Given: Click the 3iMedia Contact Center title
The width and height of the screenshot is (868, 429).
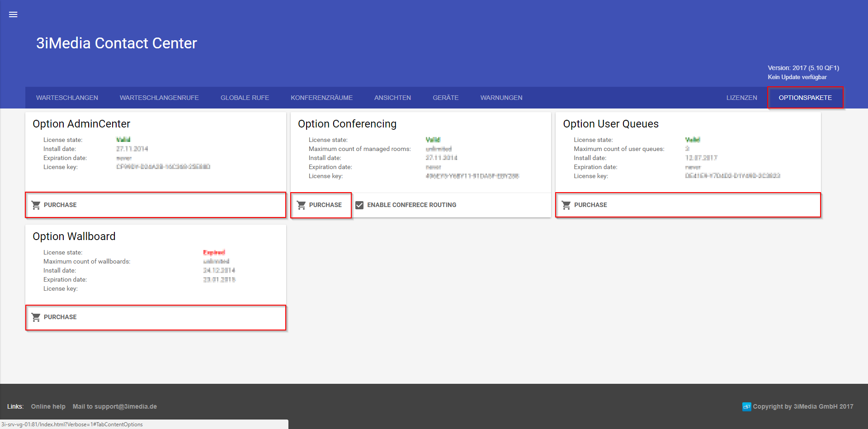Looking at the screenshot, I should point(117,43).
